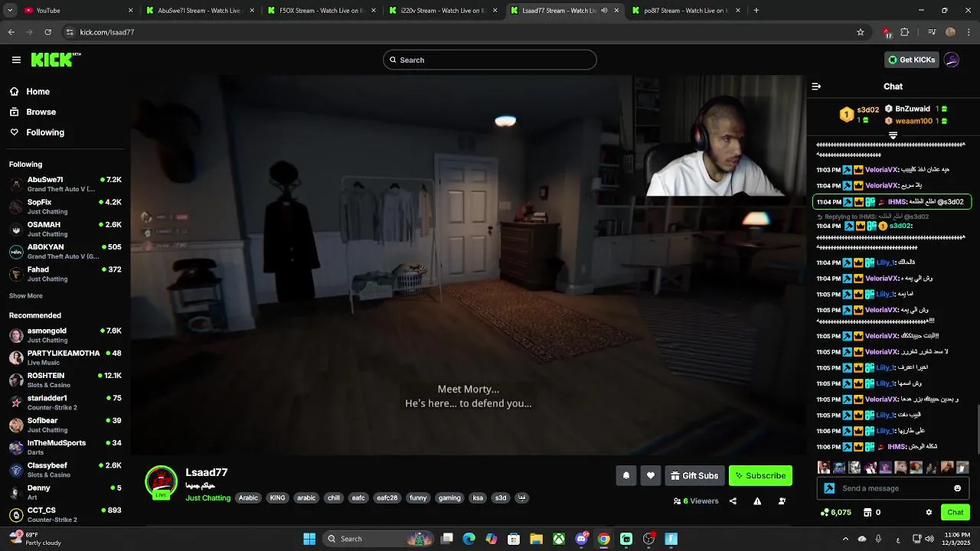The image size is (980, 551).
Task: Open a new browser tab
Action: pos(756,10)
